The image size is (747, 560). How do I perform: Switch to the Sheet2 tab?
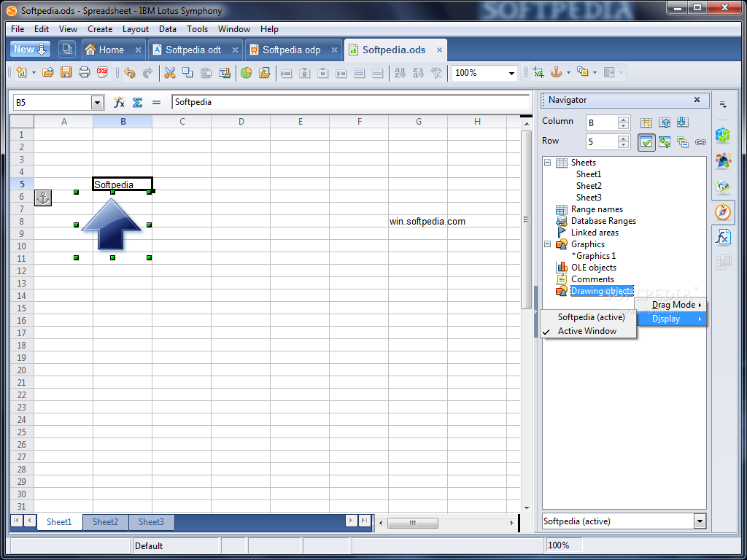[x=105, y=522]
